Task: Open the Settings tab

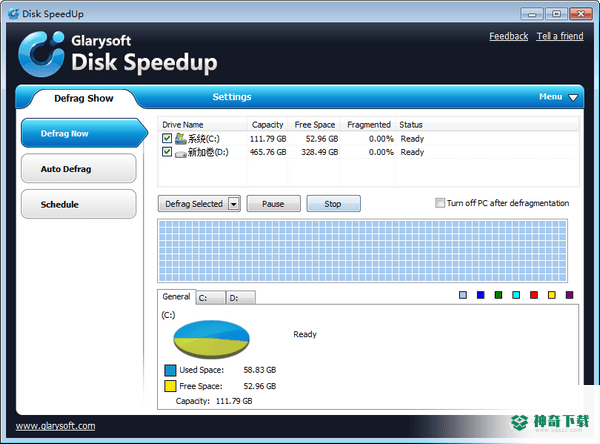Action: pos(232,97)
